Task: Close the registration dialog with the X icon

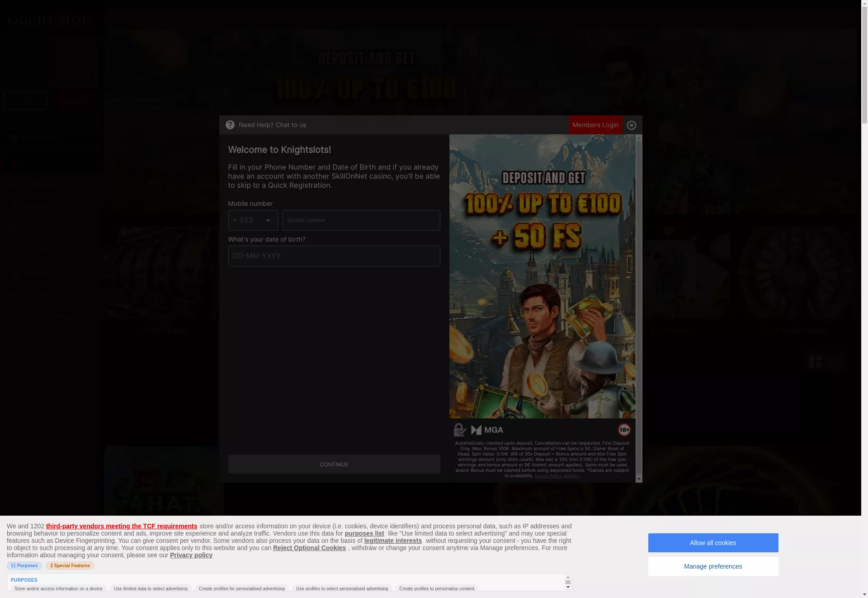Action: 632,125
